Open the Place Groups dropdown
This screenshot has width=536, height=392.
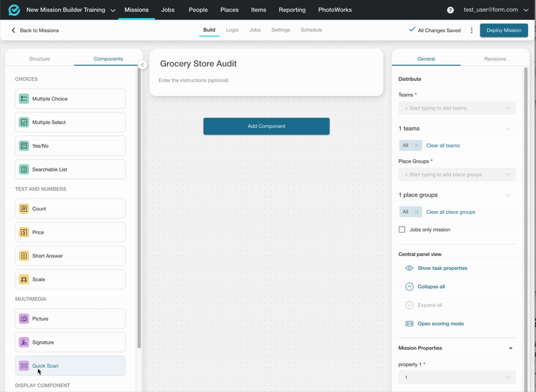click(x=457, y=175)
